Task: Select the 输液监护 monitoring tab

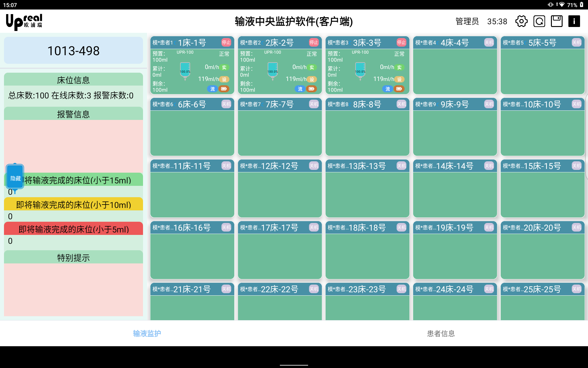Action: click(x=147, y=333)
